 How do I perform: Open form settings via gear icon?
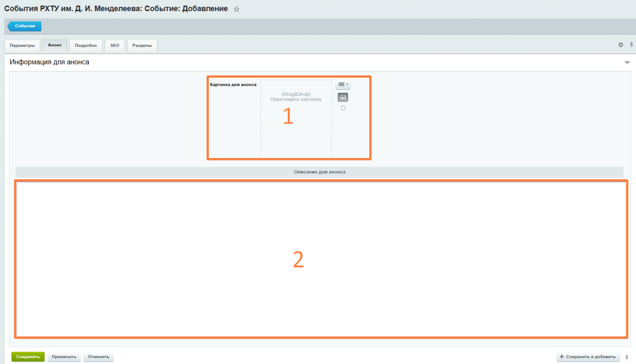[621, 45]
